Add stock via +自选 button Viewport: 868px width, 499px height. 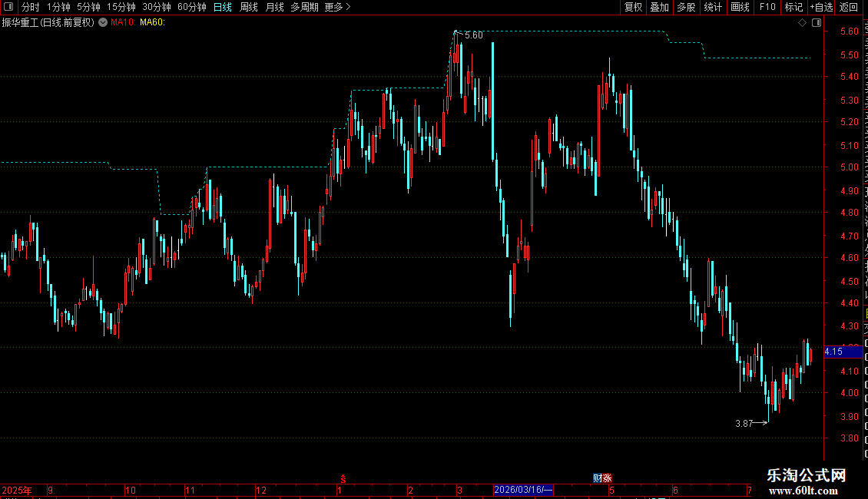pyautogui.click(x=821, y=7)
